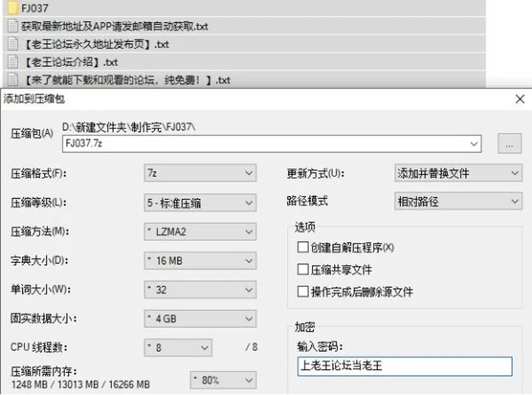The height and width of the screenshot is (395, 532).
Task: Click the 压缩所需内存 label
Action: [x=44, y=371]
